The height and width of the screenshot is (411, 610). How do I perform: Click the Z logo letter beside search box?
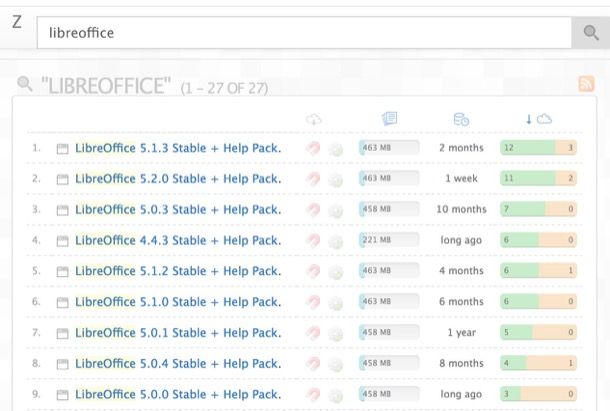click(17, 22)
